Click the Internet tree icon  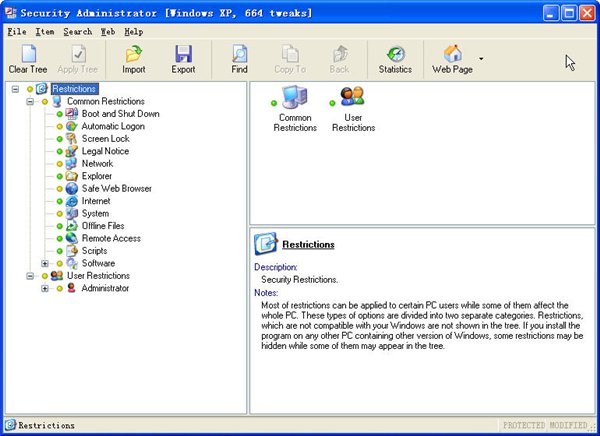pos(72,201)
